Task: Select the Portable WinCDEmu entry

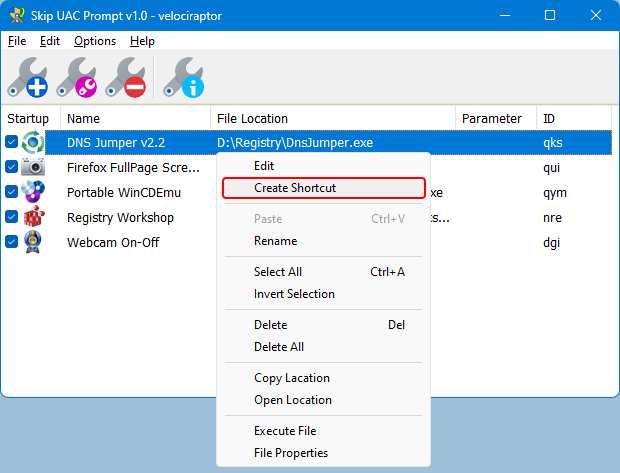Action: [x=124, y=192]
